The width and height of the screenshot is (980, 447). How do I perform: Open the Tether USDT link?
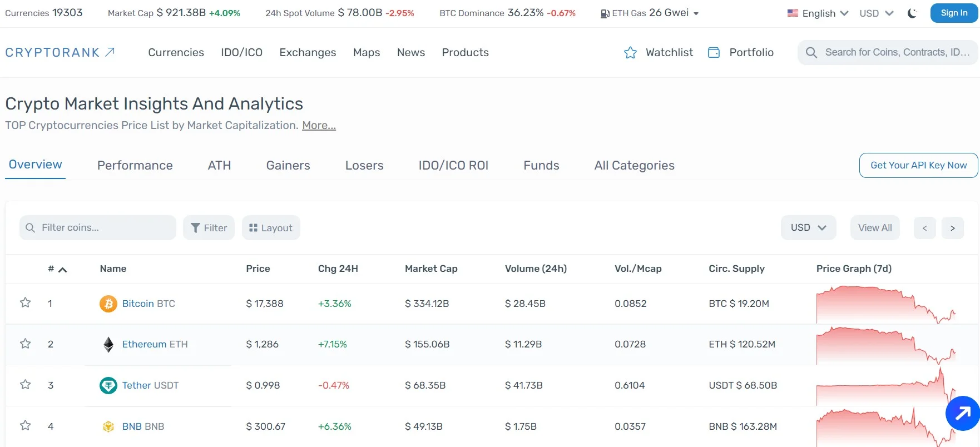tap(150, 385)
